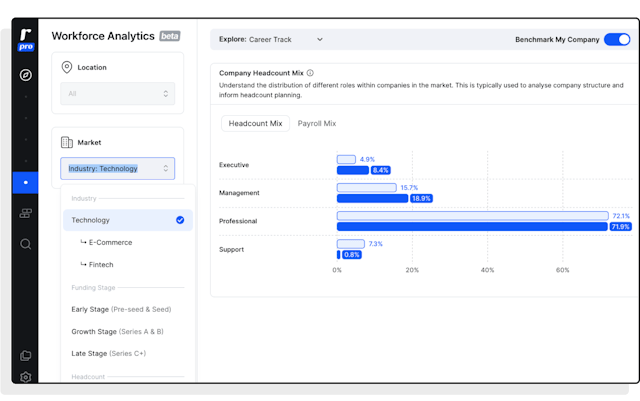Viewport: 640px width, 401px height.
Task: Open the Industry: Technology market dropdown
Action: coord(117,168)
